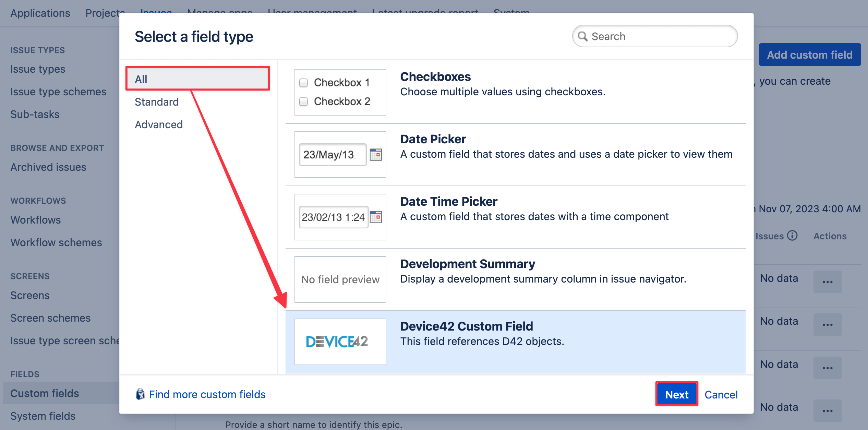Check Checkbox 1 in the Checkboxes preview
Viewport: 868px width, 430px height.
point(303,83)
